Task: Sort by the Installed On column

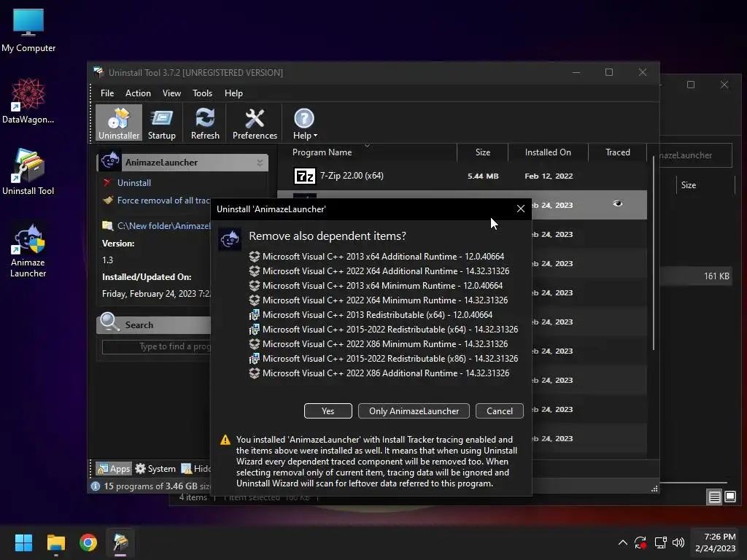Action: 548,152
